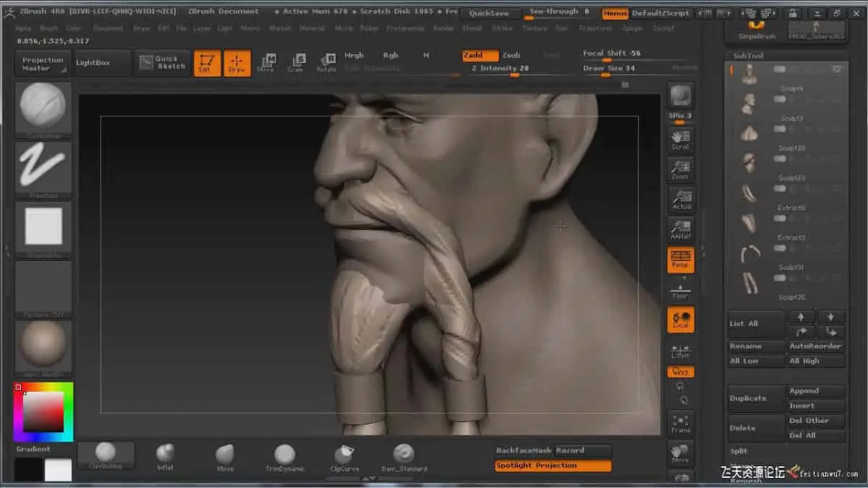Click the Record button
The image size is (868, 488).
tap(583, 451)
